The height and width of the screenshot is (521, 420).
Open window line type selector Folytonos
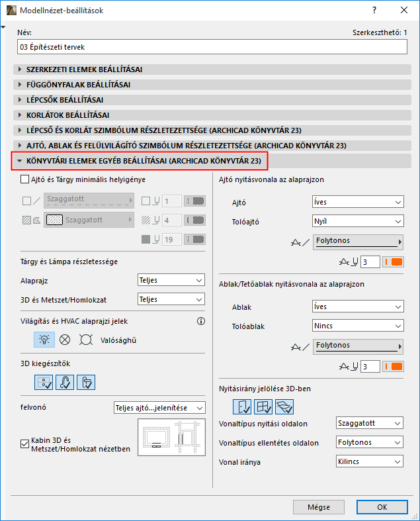(358, 346)
